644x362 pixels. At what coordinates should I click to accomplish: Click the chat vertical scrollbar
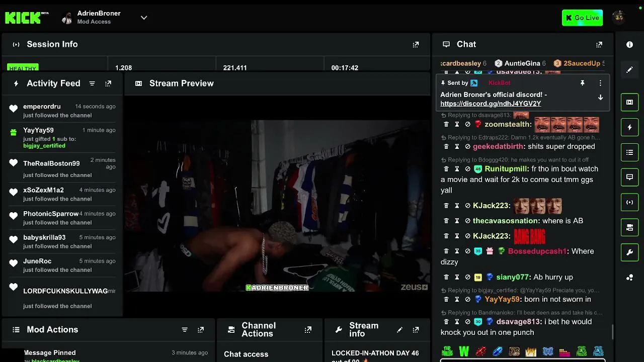[x=612, y=332]
